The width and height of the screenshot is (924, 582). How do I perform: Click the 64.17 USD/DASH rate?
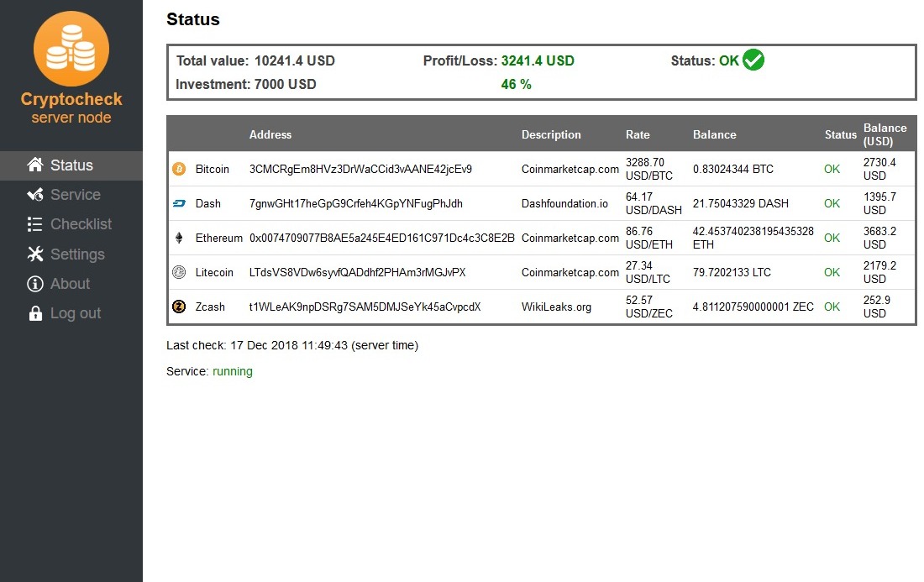pos(654,203)
